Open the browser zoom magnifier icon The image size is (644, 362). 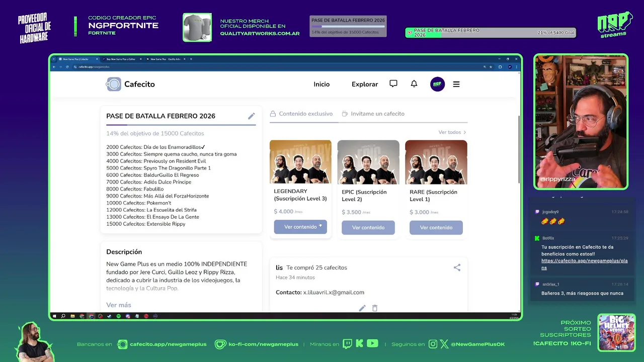tap(485, 67)
